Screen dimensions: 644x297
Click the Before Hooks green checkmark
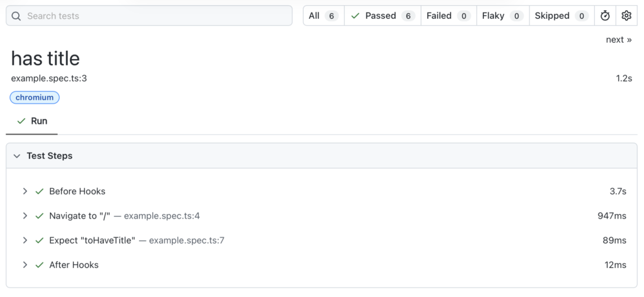pyautogui.click(x=39, y=192)
